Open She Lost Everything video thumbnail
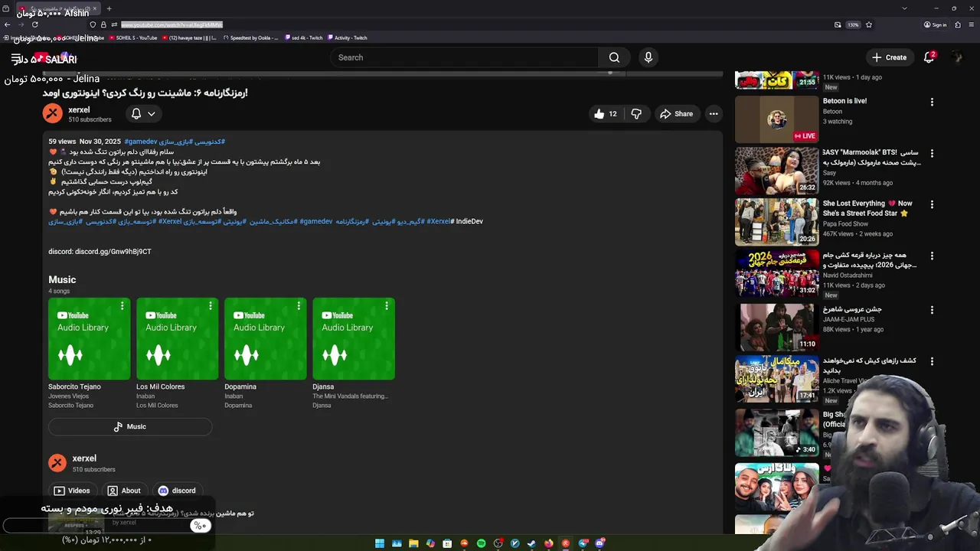 coord(776,223)
